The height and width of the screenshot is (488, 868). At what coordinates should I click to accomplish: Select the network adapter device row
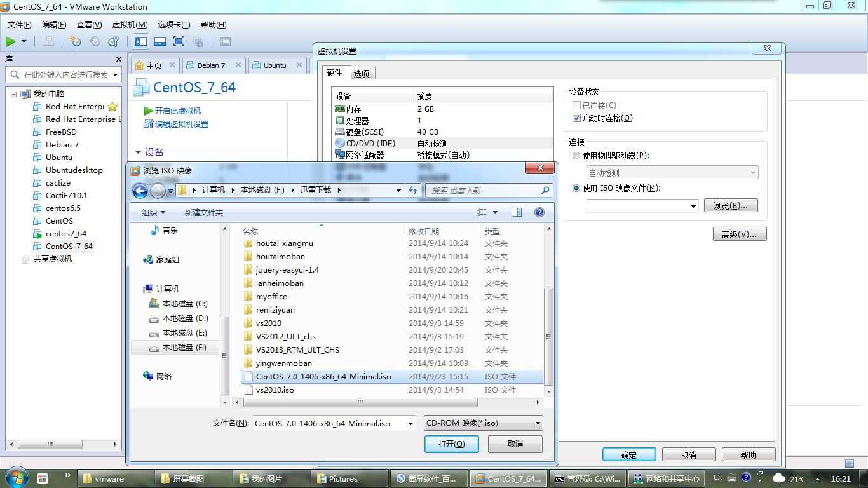[443, 155]
